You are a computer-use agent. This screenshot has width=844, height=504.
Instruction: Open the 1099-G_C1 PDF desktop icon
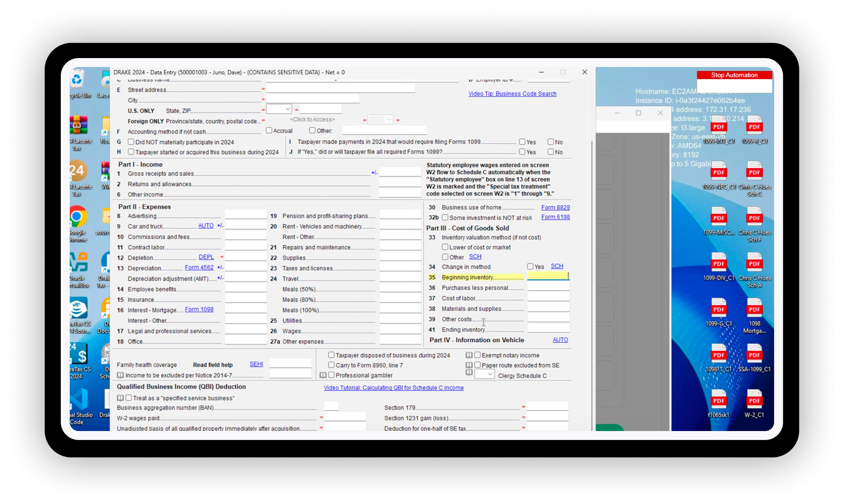coord(718,313)
